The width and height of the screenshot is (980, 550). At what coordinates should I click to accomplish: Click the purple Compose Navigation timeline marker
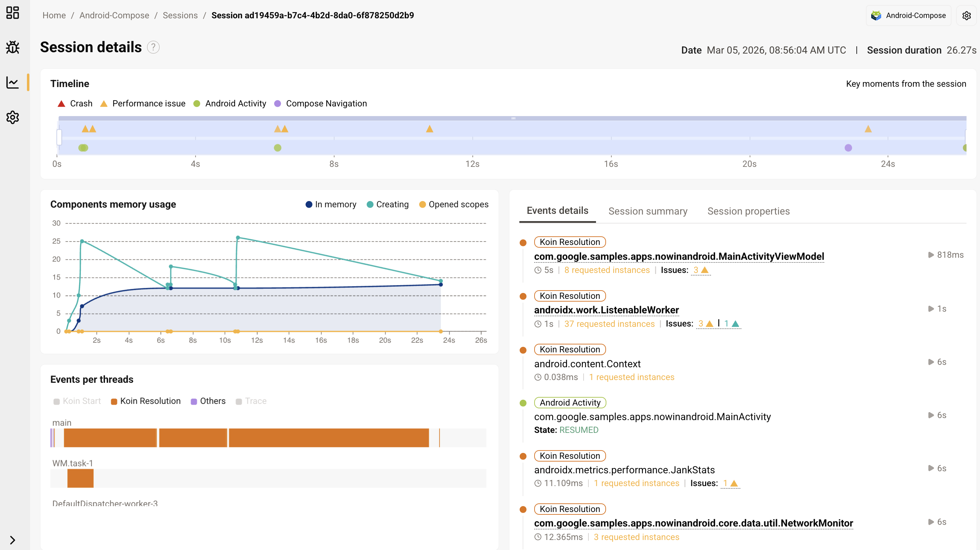click(848, 148)
